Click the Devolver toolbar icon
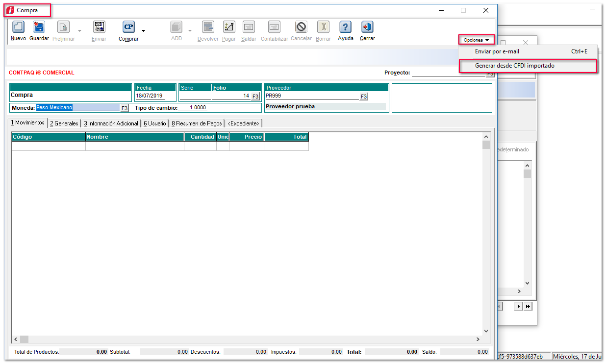 pyautogui.click(x=208, y=27)
